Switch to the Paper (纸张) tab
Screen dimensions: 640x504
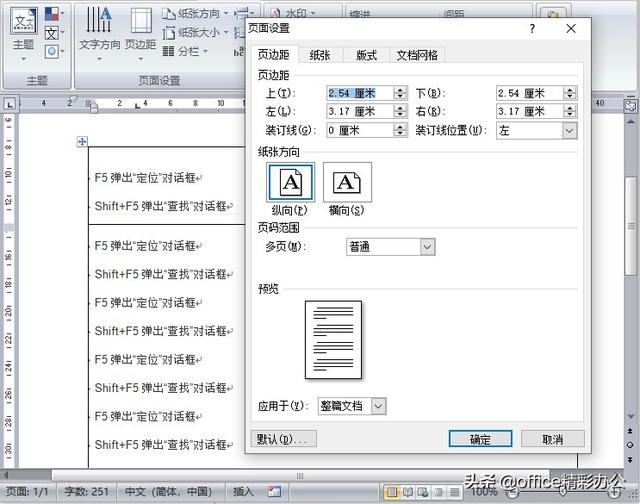(x=320, y=55)
